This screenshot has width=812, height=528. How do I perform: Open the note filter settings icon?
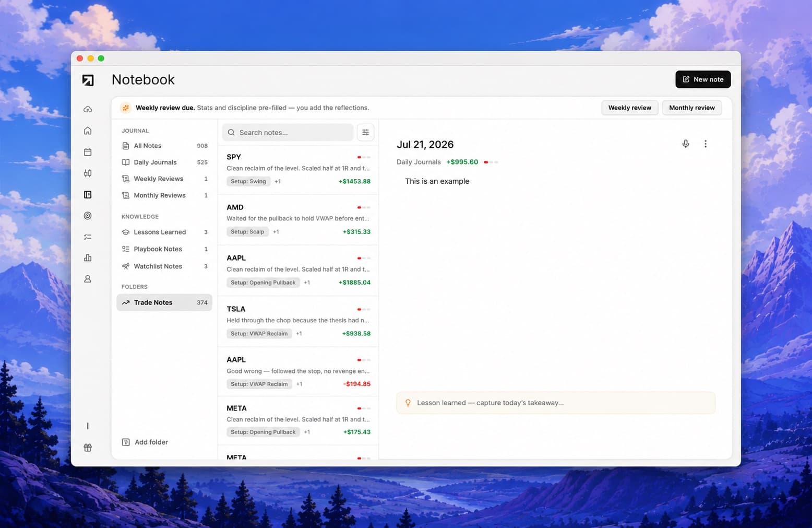[365, 133]
